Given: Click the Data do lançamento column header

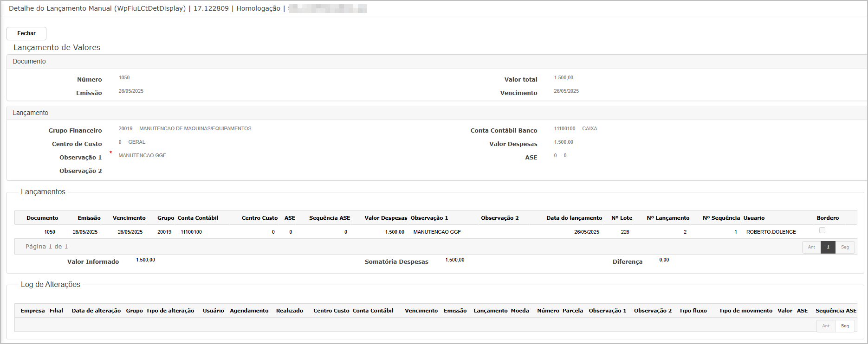Looking at the screenshot, I should [574, 218].
